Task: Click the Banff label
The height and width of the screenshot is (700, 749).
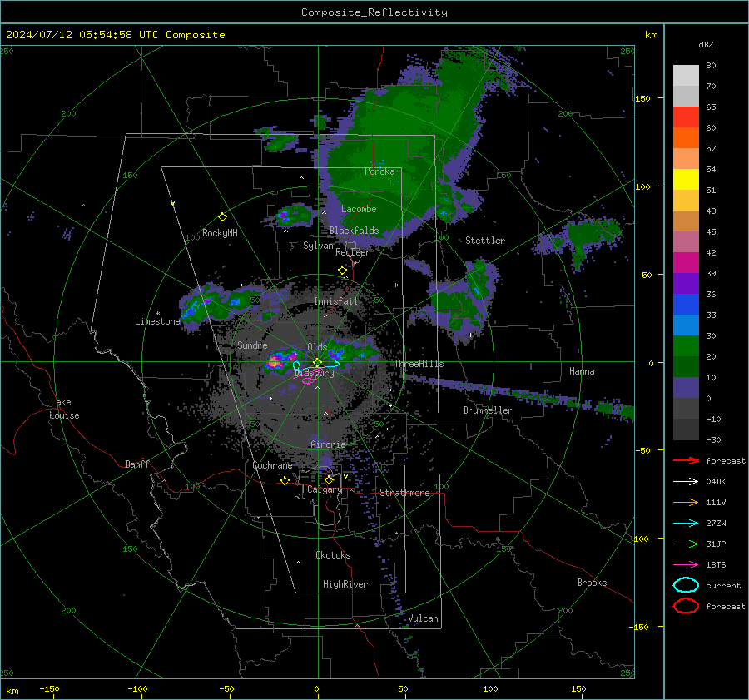Action: (x=137, y=464)
